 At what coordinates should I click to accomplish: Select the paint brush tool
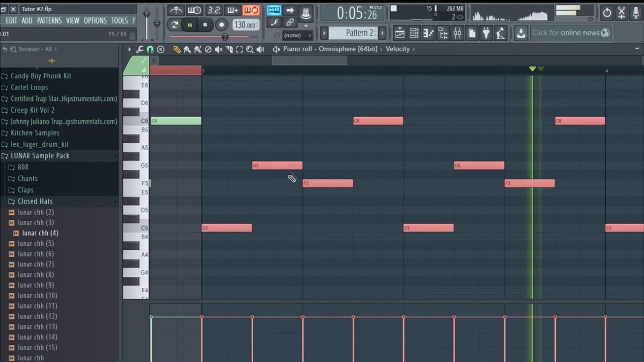tap(187, 49)
